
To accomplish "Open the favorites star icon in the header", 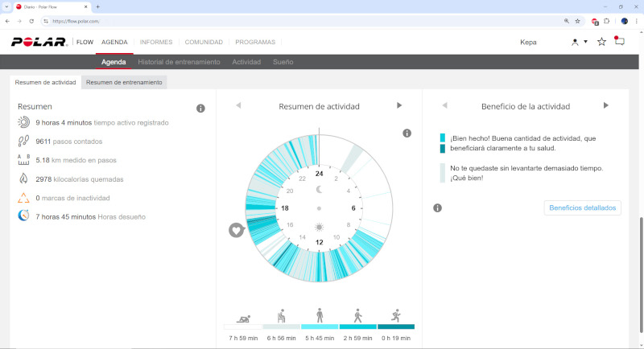I will [x=601, y=42].
